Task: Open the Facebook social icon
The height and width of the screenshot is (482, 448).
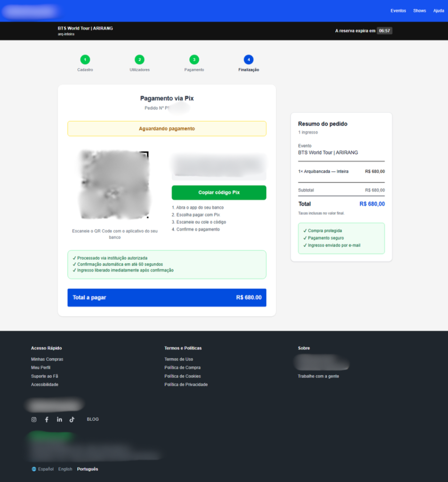Action: (47, 419)
